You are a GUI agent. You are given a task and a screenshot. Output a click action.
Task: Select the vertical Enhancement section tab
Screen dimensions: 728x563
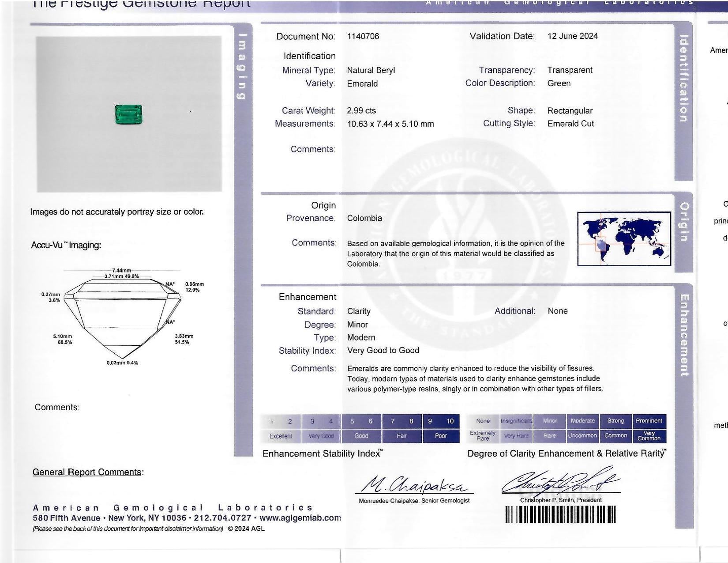coord(684,335)
